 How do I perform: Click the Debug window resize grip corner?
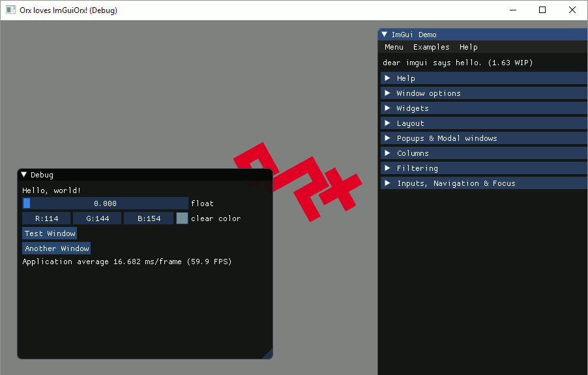268,354
